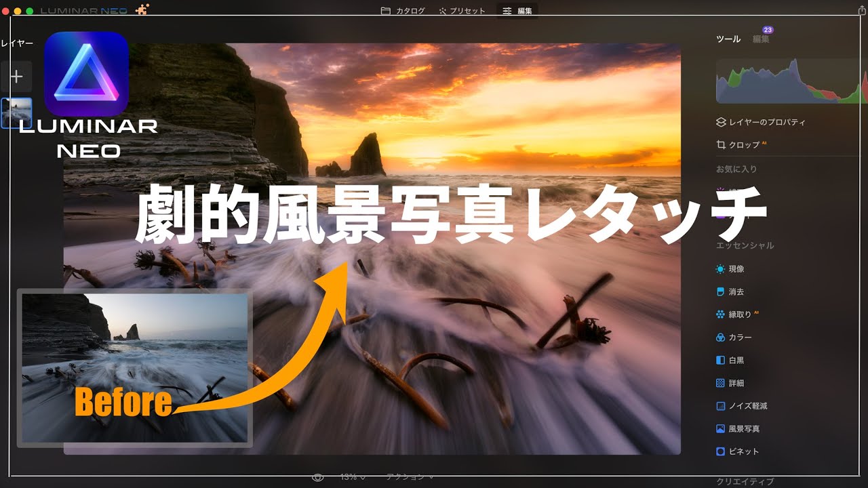The image size is (868, 488).
Task: Click the レイヤー panel label
Action: tap(17, 43)
